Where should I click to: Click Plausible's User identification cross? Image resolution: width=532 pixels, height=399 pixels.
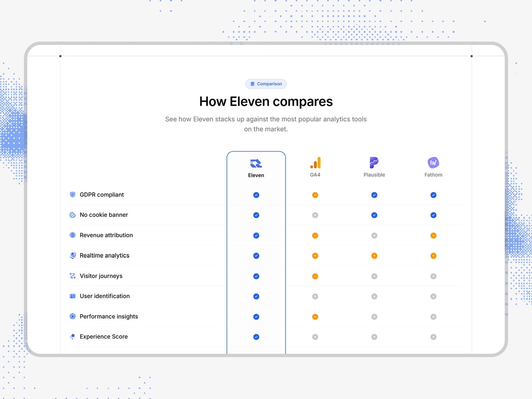[x=374, y=296]
